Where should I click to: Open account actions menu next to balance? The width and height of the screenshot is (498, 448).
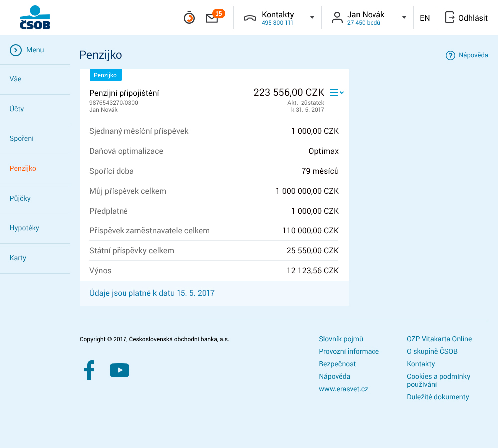[x=337, y=92]
